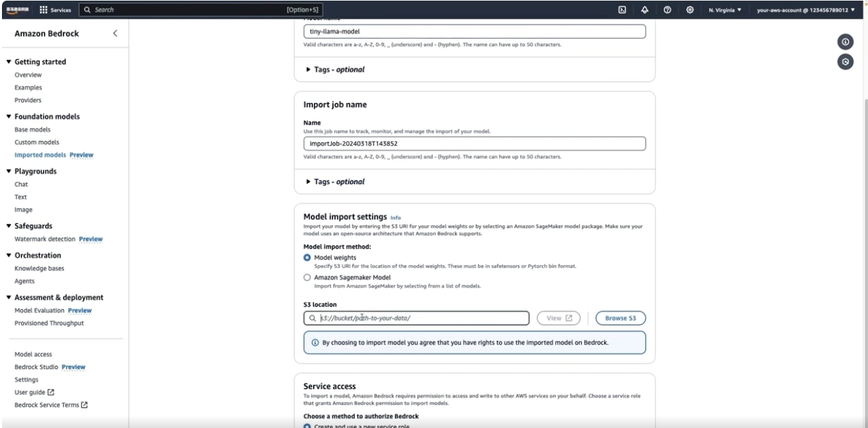Open the Services grid menu
This screenshot has width=868, height=428.
(x=56, y=10)
